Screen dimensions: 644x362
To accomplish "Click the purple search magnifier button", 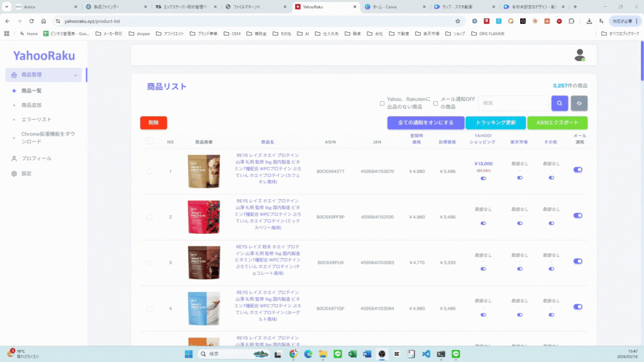I will tap(560, 104).
